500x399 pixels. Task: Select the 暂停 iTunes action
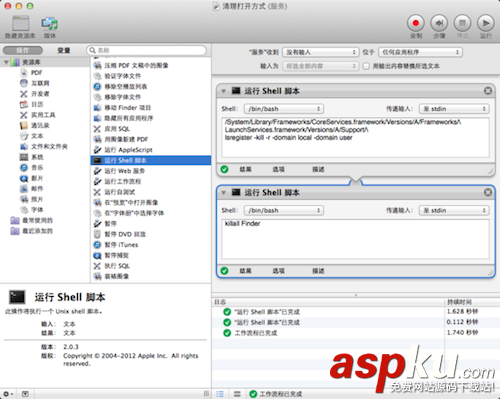pos(151,245)
